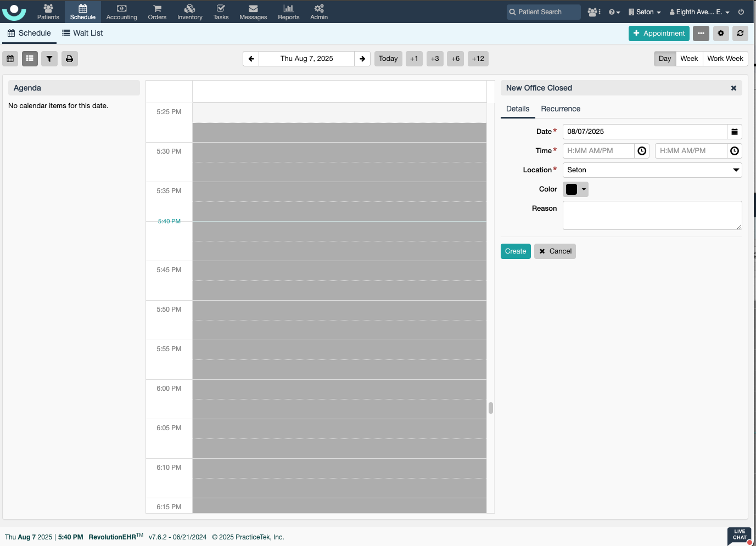Go to previous day arrow
Viewport: 756px width, 546px height.
(251, 59)
